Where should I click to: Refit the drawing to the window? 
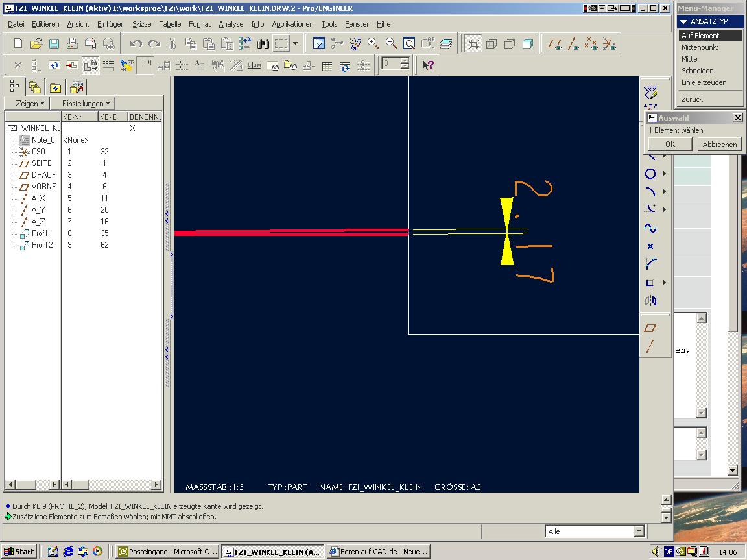(x=409, y=44)
